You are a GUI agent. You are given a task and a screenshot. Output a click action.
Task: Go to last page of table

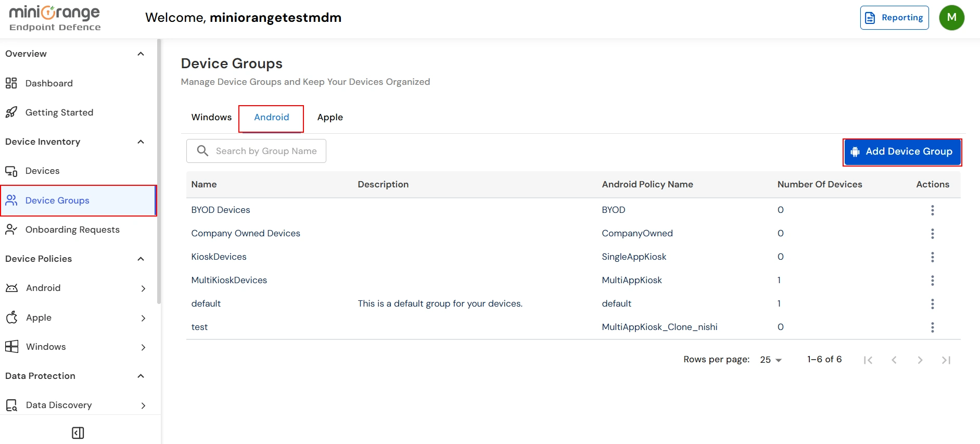(946, 360)
